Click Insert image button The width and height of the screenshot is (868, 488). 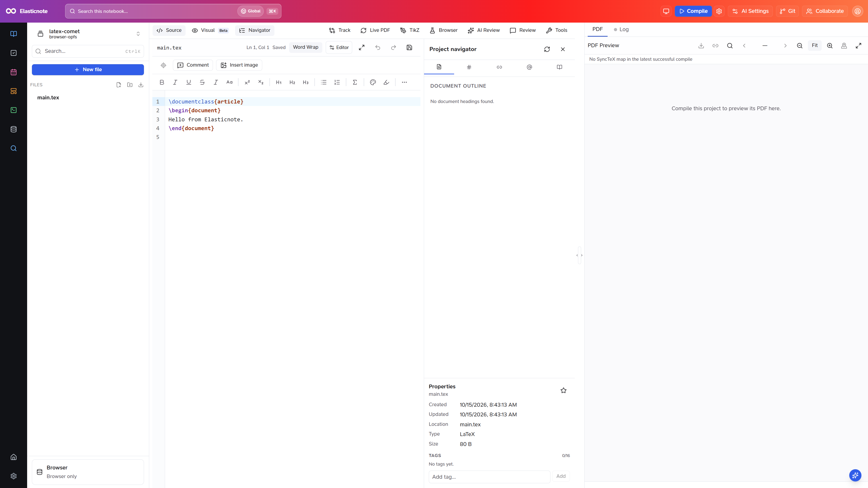[x=239, y=65]
